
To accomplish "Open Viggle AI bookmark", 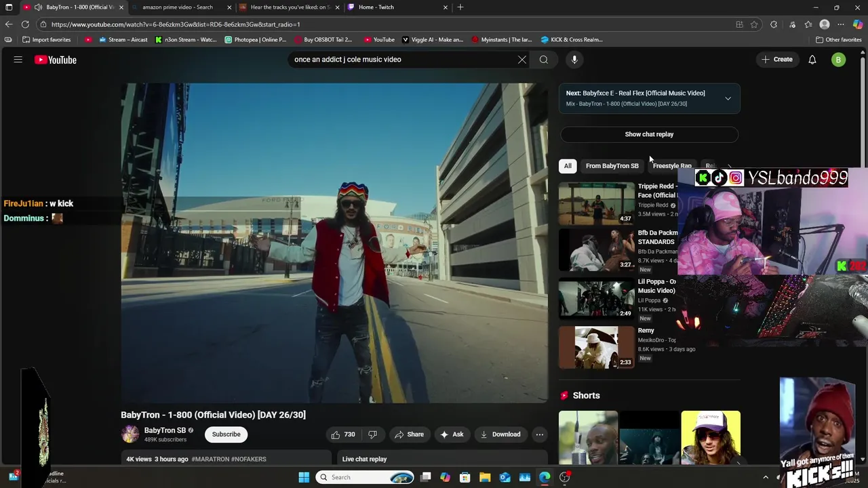I will pyautogui.click(x=433, y=40).
